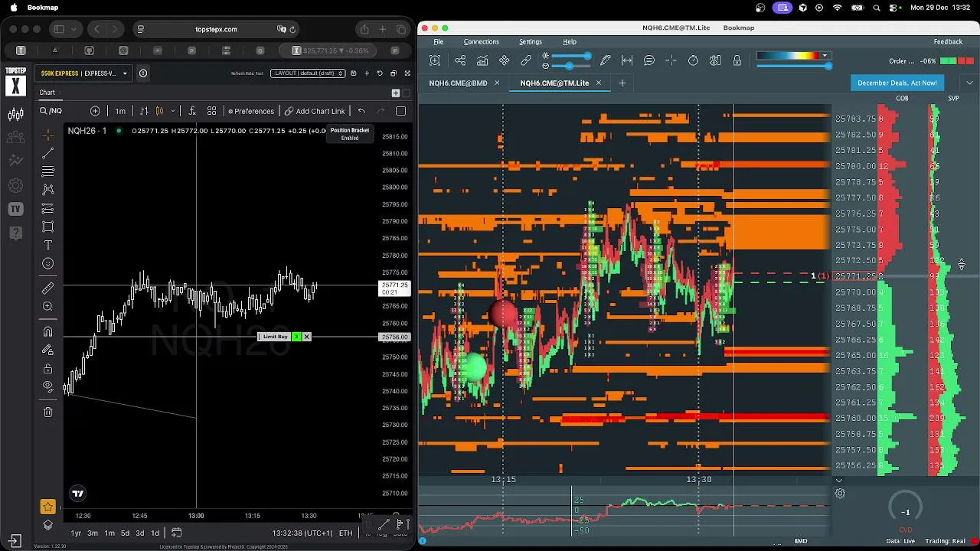Open the Bookmap indicators chart icon

tap(482, 60)
